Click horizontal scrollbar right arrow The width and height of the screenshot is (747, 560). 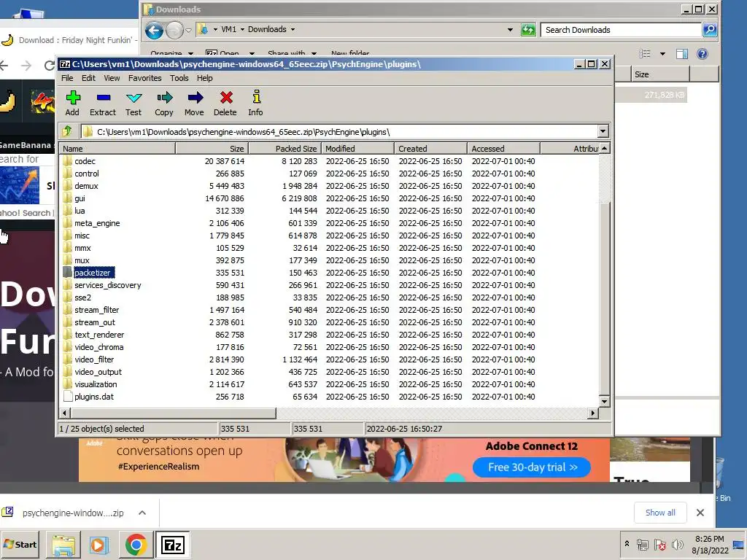coord(592,413)
